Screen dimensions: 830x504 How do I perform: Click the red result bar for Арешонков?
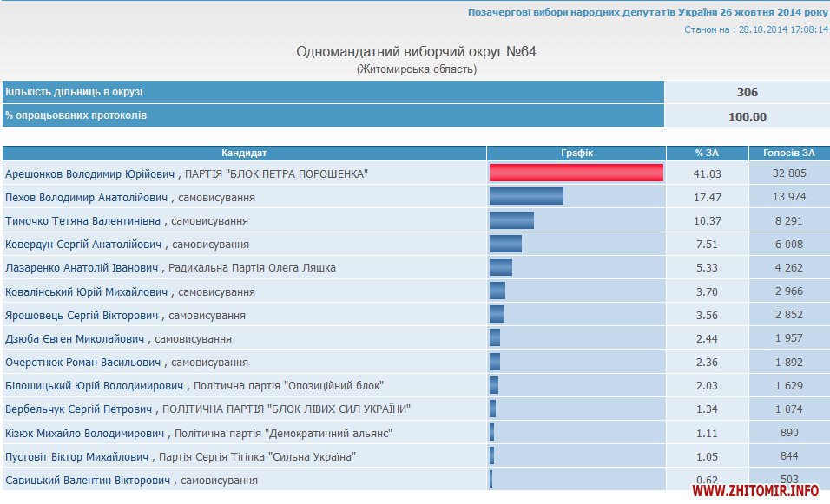pyautogui.click(x=576, y=173)
